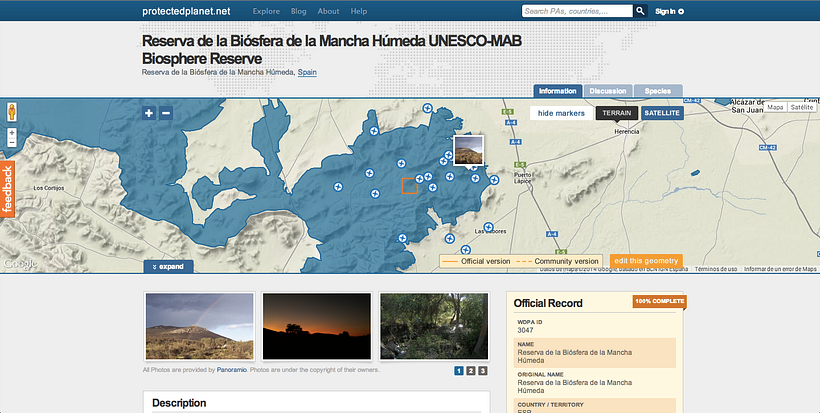Follow the Spain country link

pyautogui.click(x=308, y=72)
